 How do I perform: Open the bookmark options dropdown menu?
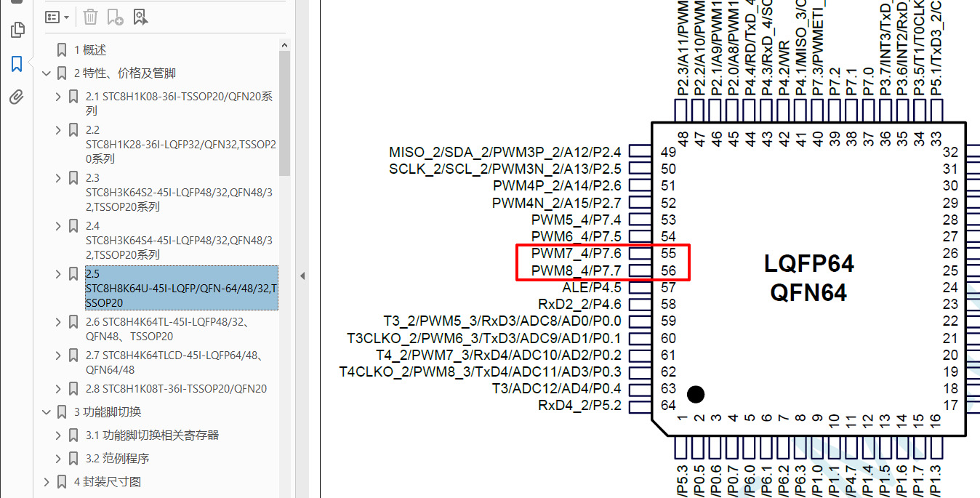57,17
